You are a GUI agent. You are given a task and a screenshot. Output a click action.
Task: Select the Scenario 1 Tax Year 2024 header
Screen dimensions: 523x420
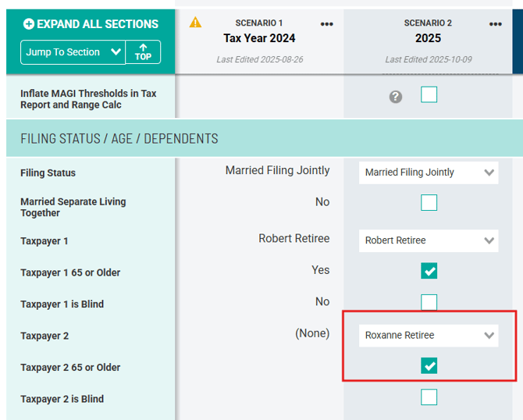tap(259, 38)
